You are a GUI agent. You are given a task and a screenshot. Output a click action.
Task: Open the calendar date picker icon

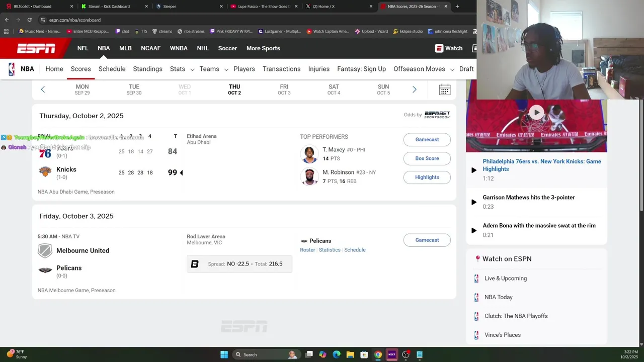[445, 89]
